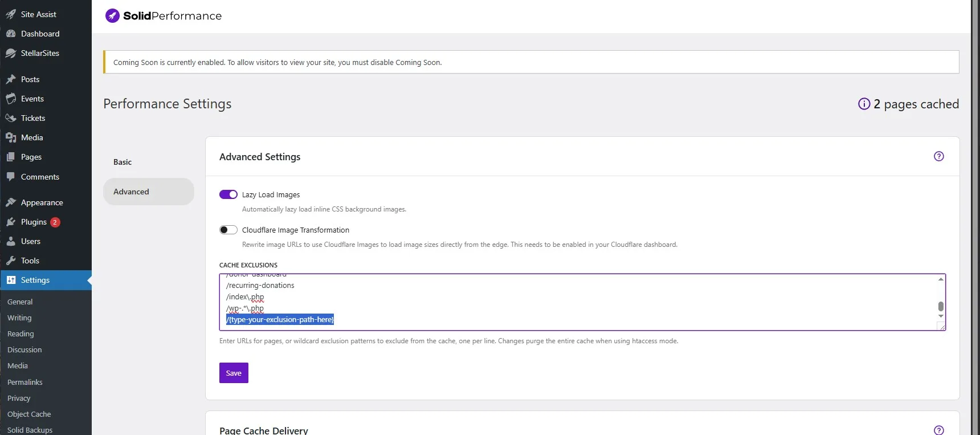This screenshot has width=980, height=435.
Task: Click the Posts pushpin icon
Action: click(x=11, y=79)
